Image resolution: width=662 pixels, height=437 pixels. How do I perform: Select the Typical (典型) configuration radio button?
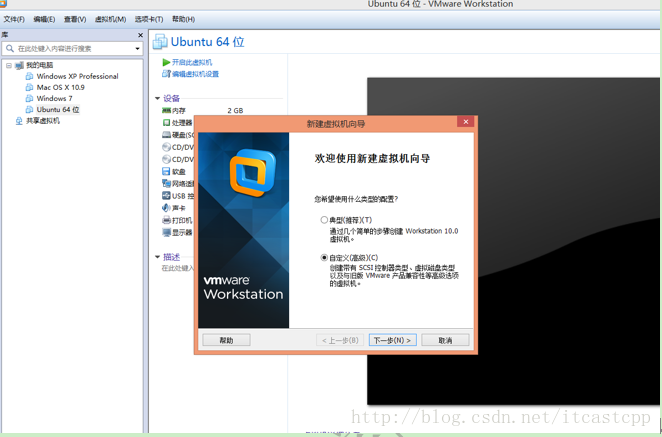(x=324, y=220)
